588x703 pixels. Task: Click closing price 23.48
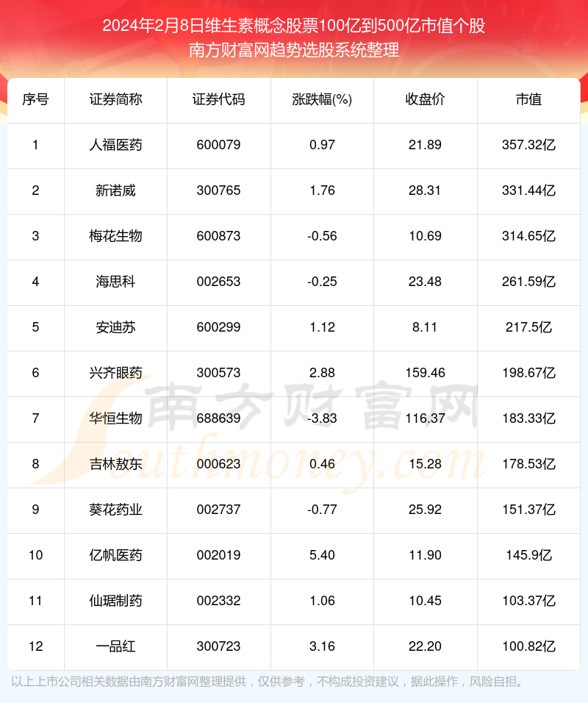pyautogui.click(x=425, y=282)
